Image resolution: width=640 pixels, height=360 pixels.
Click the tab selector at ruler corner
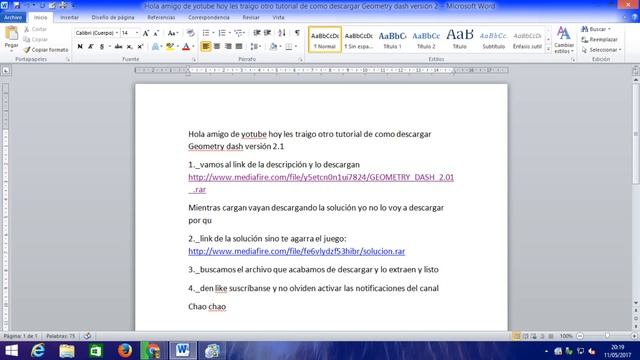6,71
